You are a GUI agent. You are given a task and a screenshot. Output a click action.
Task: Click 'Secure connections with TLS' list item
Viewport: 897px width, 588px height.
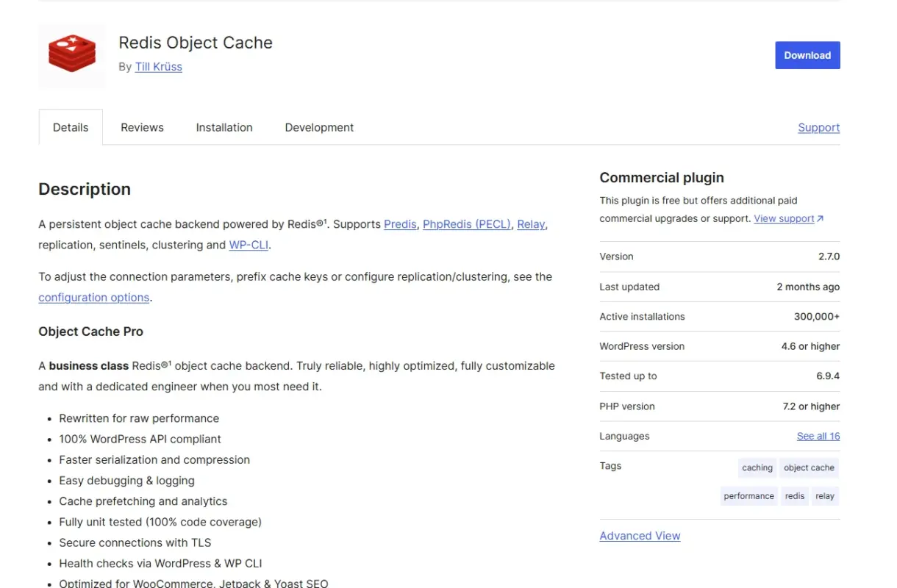click(135, 542)
